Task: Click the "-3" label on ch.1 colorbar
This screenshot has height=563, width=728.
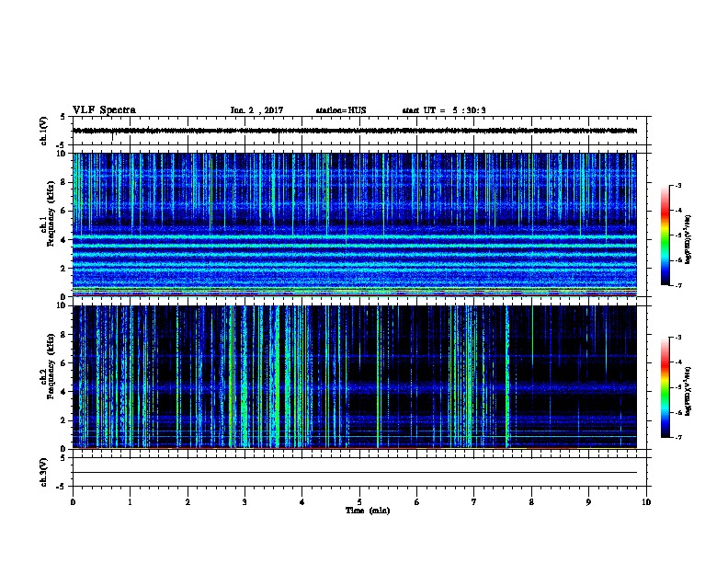Action: (677, 185)
